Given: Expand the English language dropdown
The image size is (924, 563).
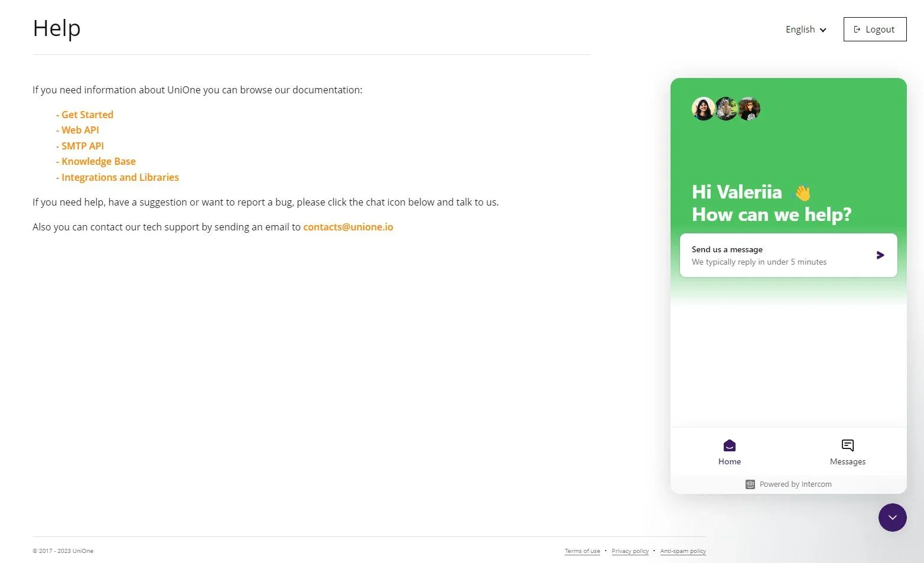Looking at the screenshot, I should pyautogui.click(x=806, y=30).
